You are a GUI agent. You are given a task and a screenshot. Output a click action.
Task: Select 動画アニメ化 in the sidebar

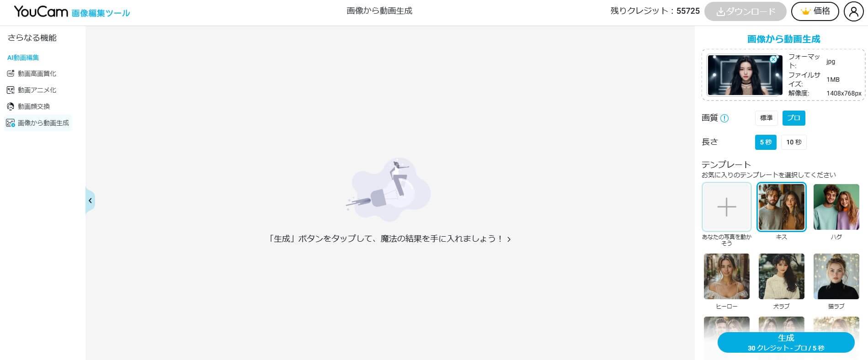37,90
